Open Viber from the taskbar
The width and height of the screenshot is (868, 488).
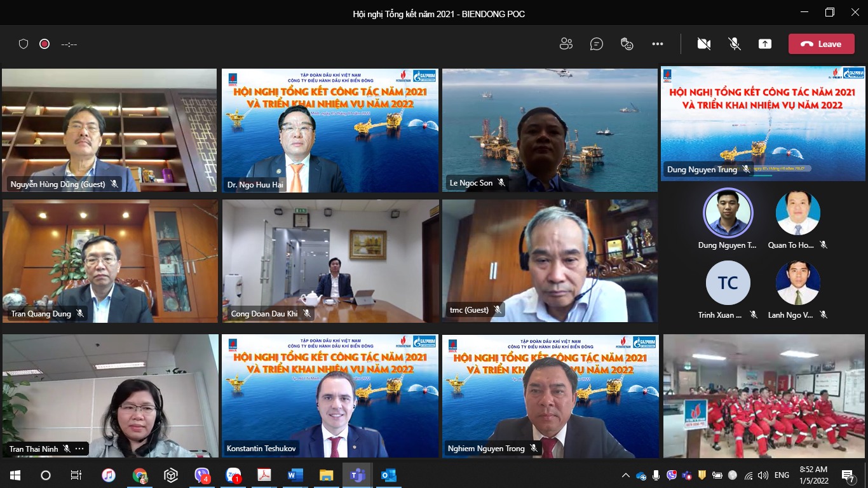coord(202,475)
